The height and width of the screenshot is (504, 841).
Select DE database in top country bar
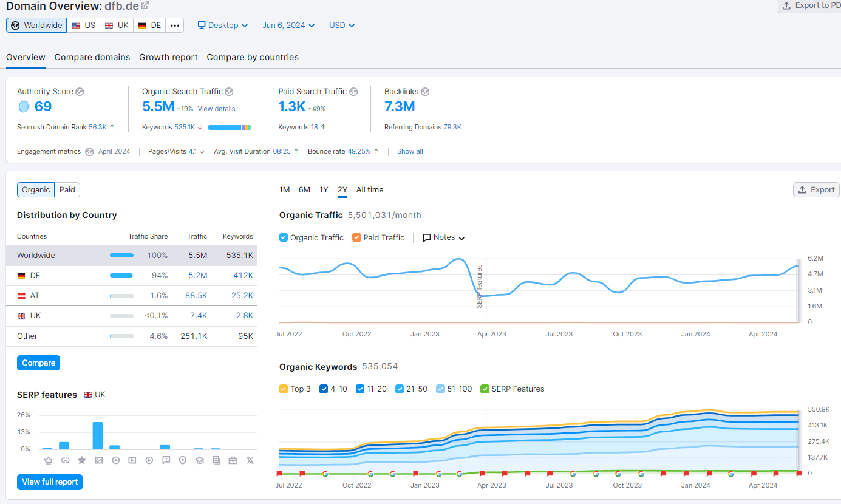coord(149,26)
